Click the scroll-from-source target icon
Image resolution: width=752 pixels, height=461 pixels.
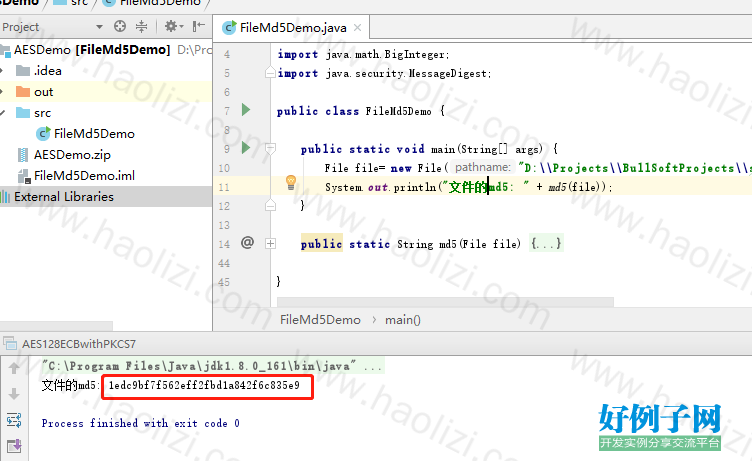coord(120,26)
